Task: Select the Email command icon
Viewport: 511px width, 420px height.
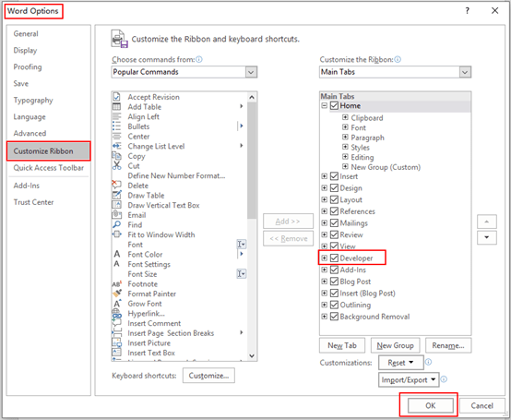Action: click(x=116, y=214)
